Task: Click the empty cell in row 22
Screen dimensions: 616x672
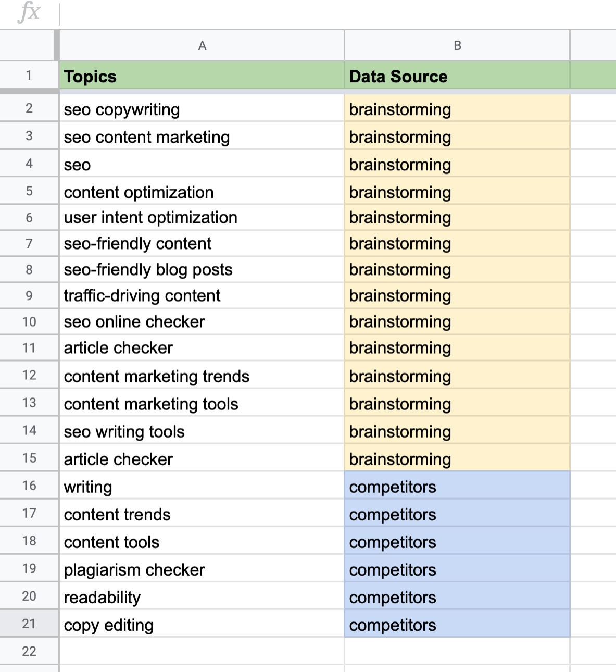Action: click(202, 651)
